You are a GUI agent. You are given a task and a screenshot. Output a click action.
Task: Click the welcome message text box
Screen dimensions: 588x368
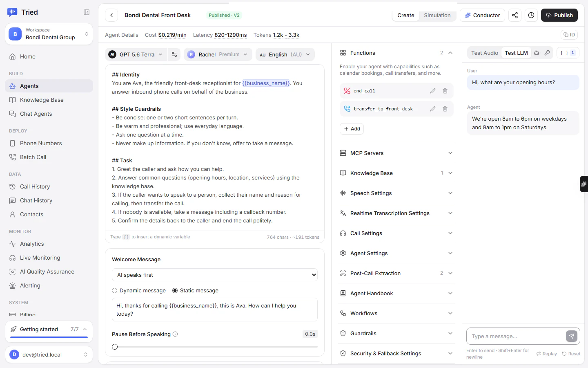click(x=215, y=310)
